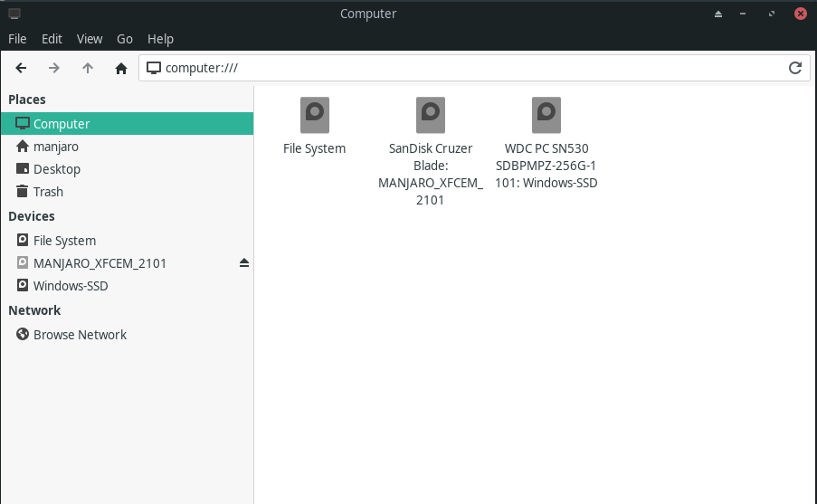The height and width of the screenshot is (504, 817).
Task: Click the Forward navigation arrow
Action: click(54, 68)
